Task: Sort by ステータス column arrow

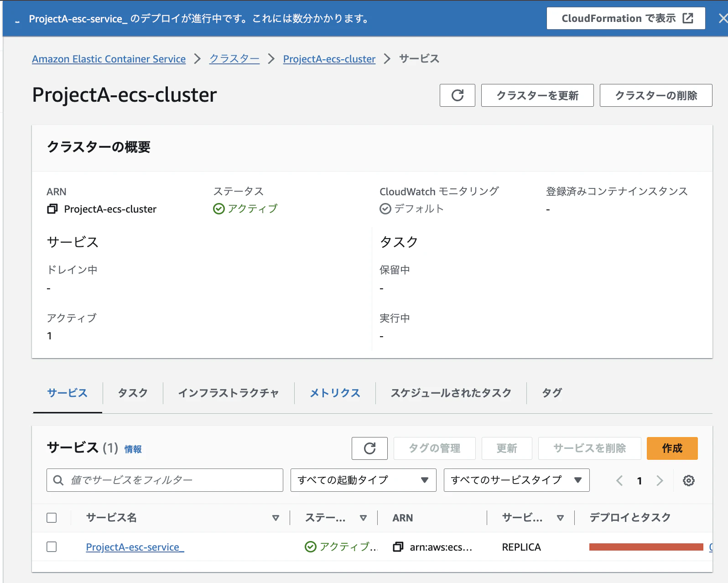Action: (363, 518)
